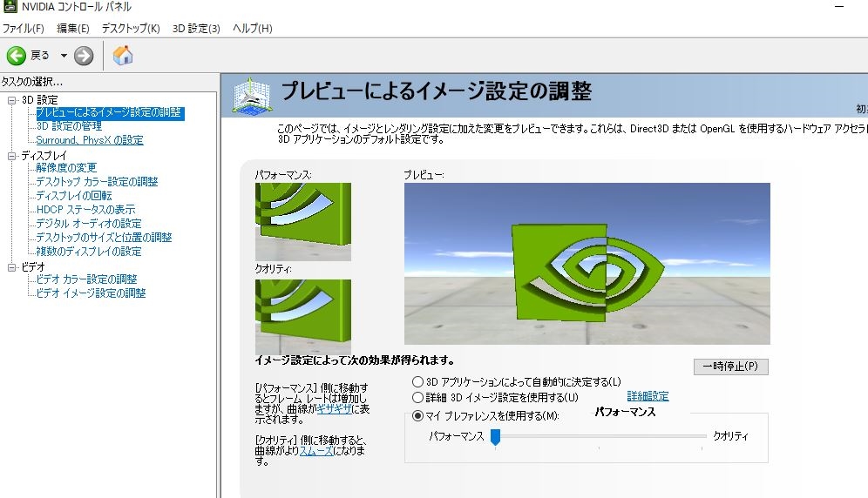This screenshot has height=498, width=868.
Task: Open the 3D 設定(3) menu
Action: (x=196, y=28)
